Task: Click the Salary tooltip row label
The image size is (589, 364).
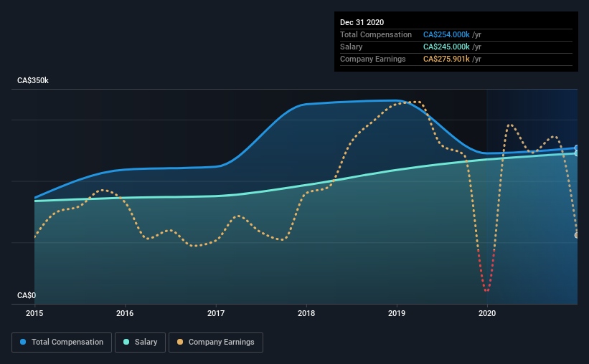Action: click(352, 47)
